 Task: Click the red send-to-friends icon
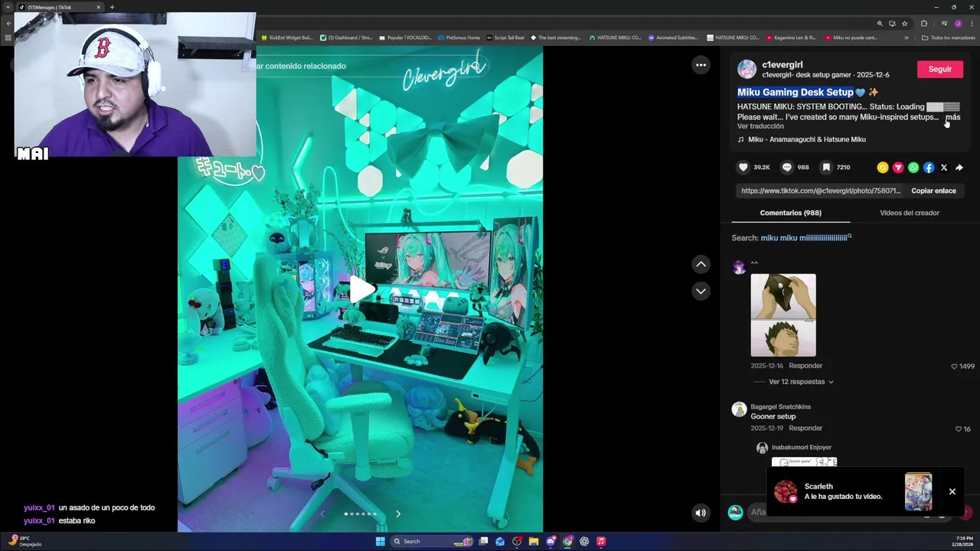(898, 167)
